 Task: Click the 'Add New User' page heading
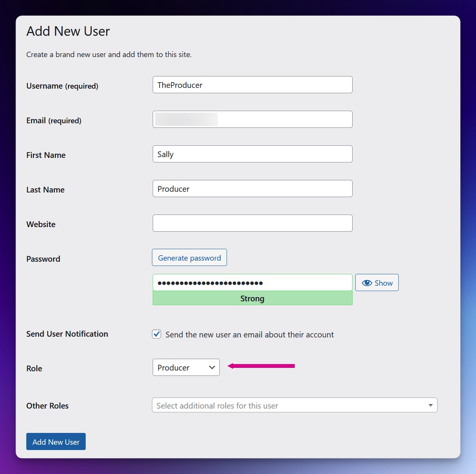[68, 31]
